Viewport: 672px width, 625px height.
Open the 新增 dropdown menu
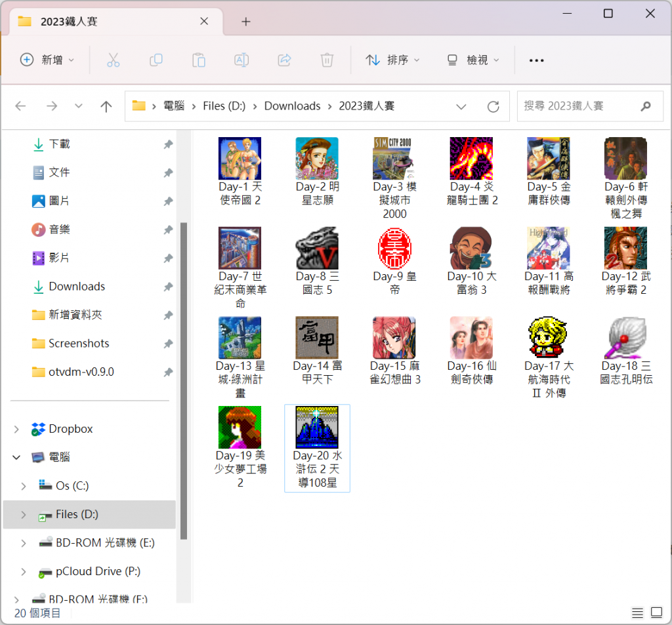click(47, 60)
